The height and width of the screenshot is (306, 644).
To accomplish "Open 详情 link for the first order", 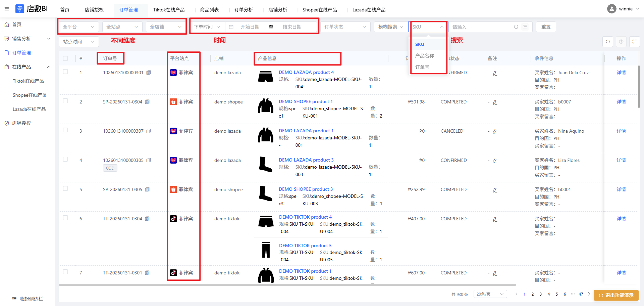I will [621, 73].
